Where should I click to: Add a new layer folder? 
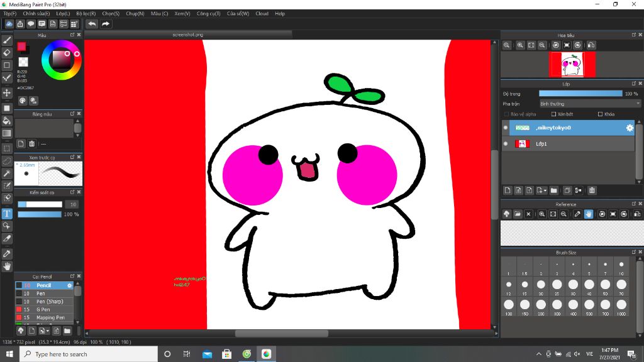(553, 190)
